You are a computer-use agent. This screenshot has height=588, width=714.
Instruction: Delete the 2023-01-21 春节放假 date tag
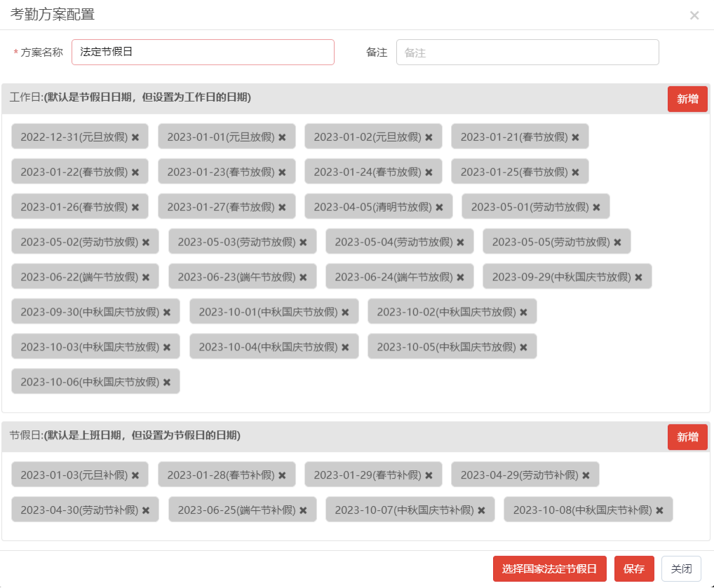pos(575,137)
